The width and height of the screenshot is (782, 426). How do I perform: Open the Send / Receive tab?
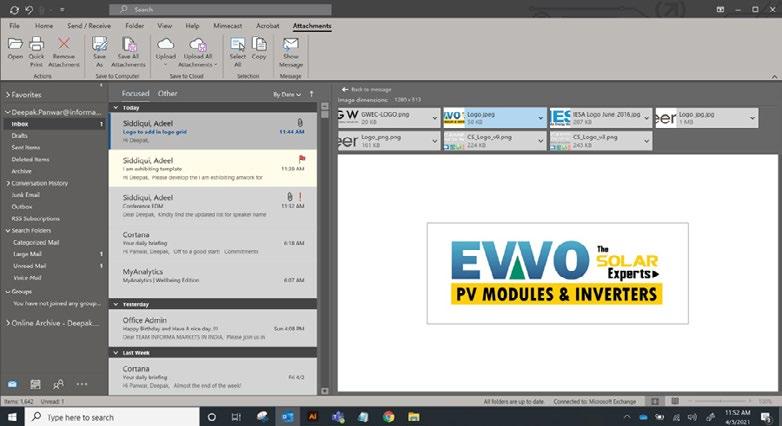click(89, 25)
